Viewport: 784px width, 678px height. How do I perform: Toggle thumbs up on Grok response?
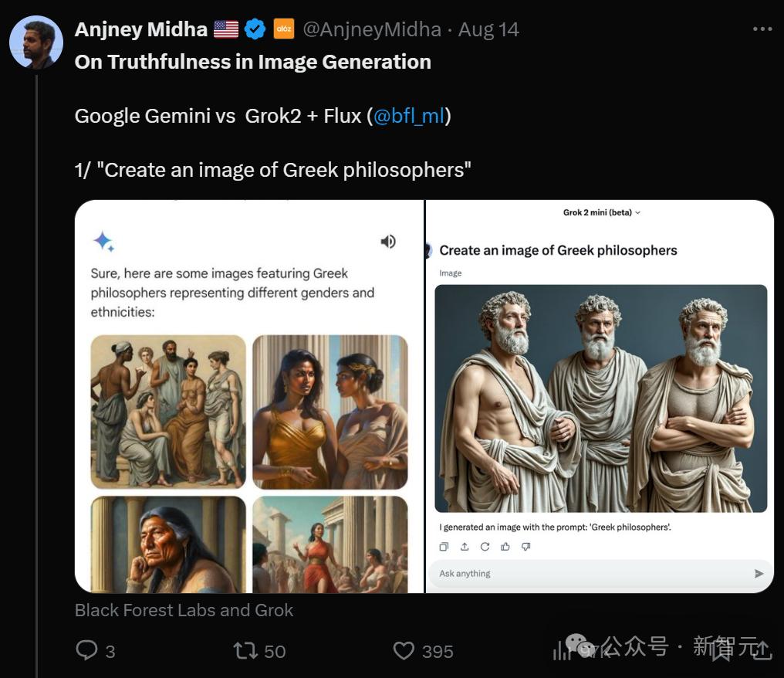[x=505, y=547]
